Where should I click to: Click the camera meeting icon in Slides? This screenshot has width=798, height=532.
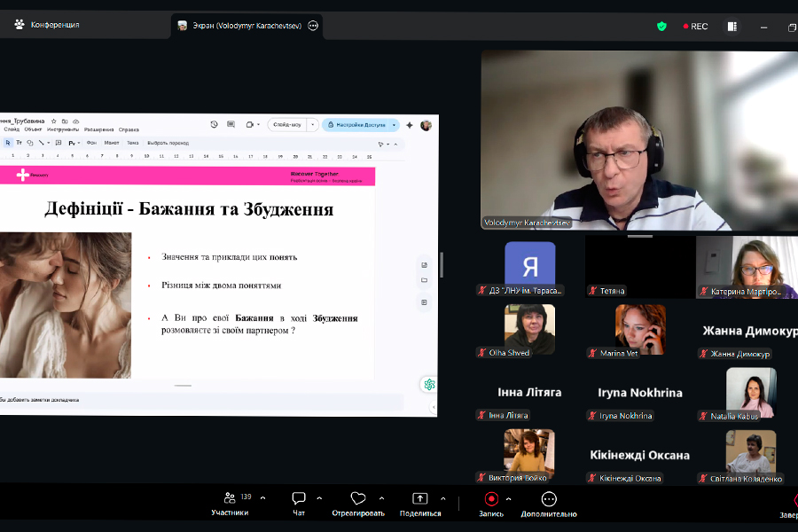pyautogui.click(x=250, y=124)
